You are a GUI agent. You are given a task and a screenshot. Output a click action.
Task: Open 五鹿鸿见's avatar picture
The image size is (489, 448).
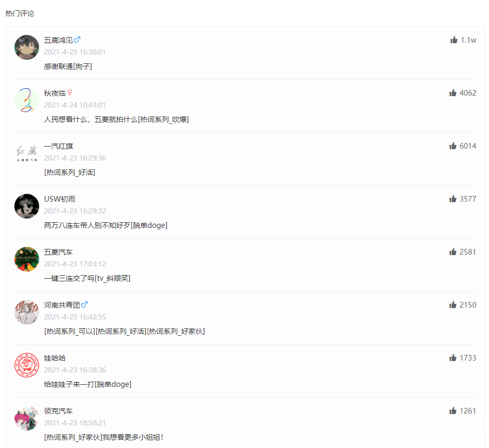(x=27, y=47)
